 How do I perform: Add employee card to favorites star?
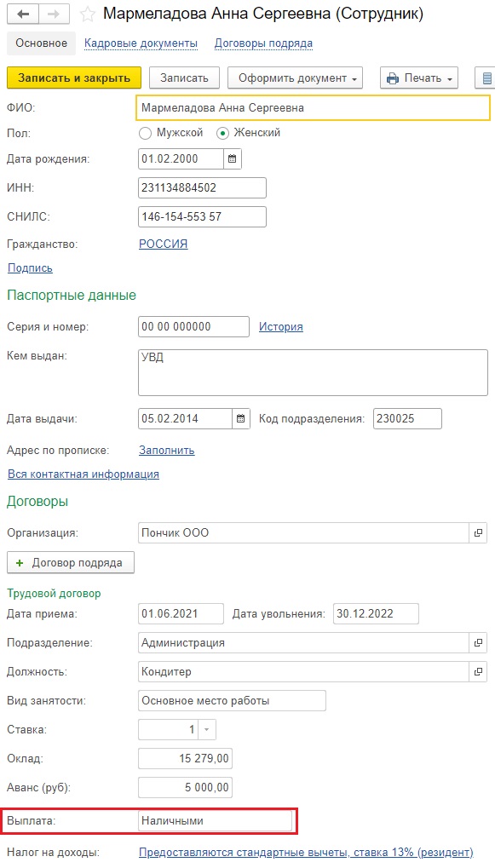point(88,14)
